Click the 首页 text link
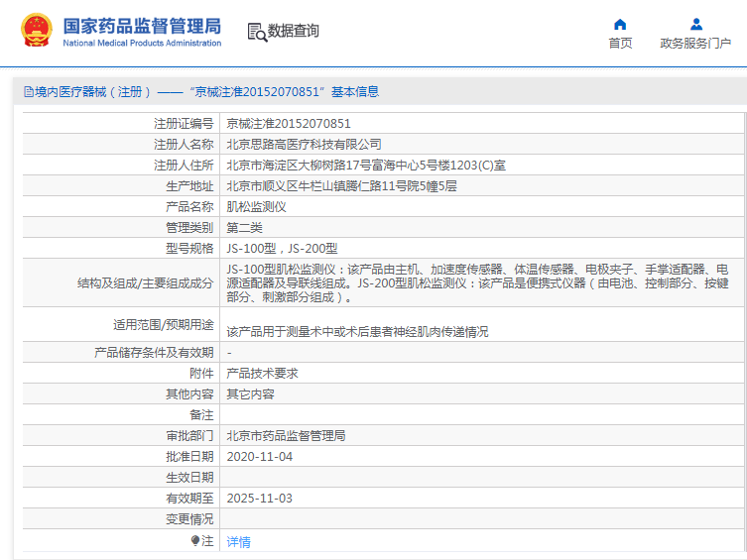Screen dimensions: 747x560 620,44
